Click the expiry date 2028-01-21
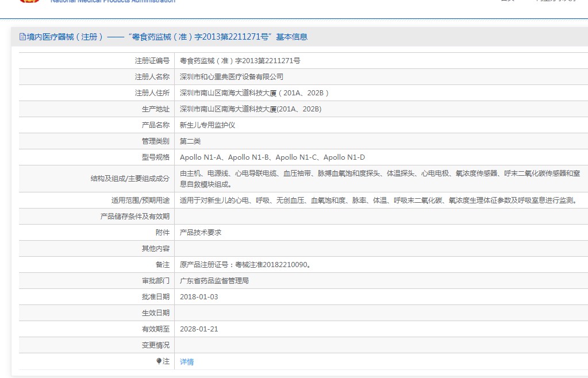The image size is (588, 378). click(199, 329)
